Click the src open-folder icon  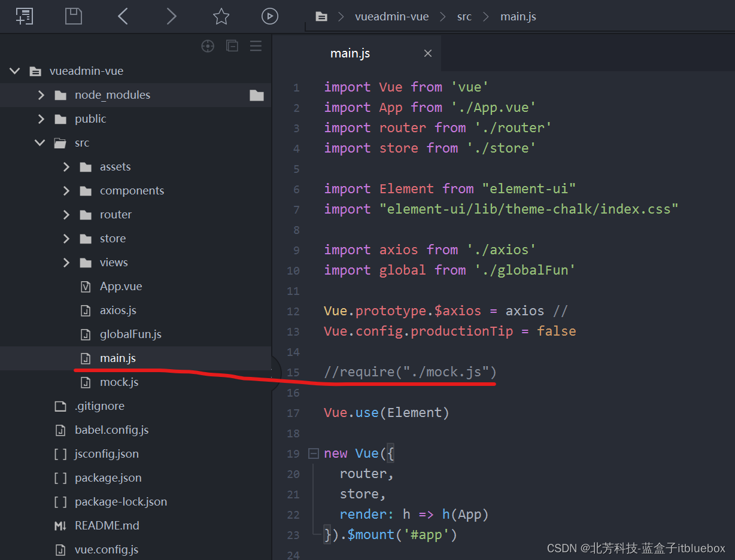tap(60, 143)
